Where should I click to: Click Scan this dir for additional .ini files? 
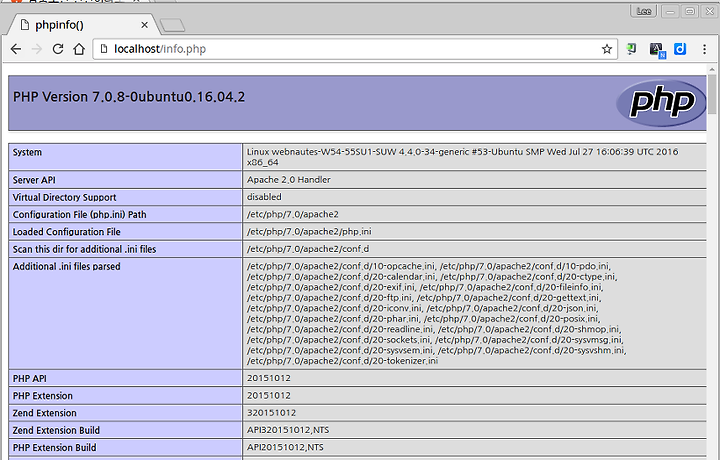pos(84,249)
